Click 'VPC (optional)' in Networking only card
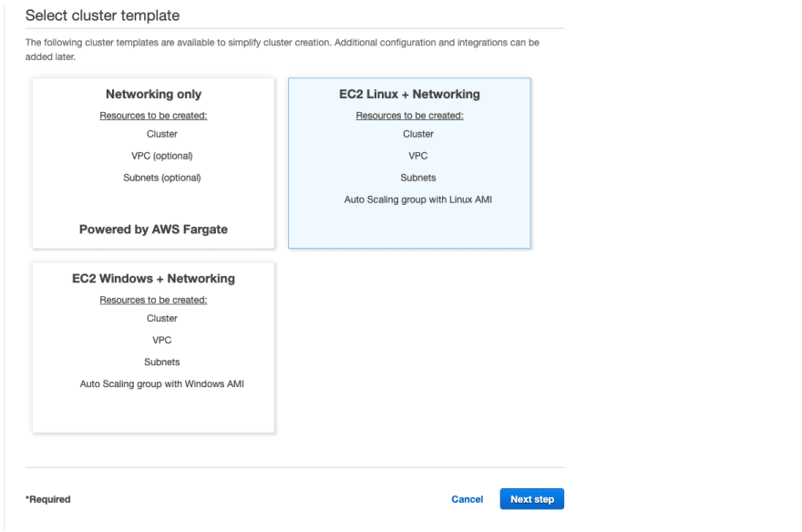 click(x=161, y=156)
